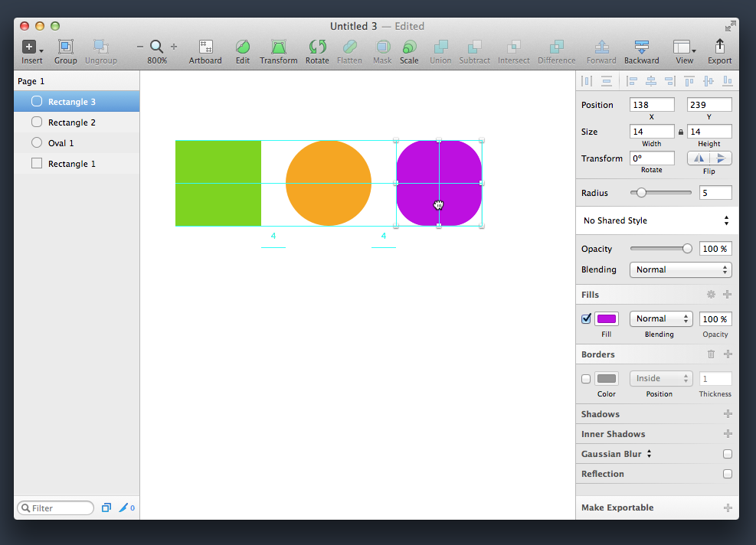Click the Rotate tool

[316, 48]
